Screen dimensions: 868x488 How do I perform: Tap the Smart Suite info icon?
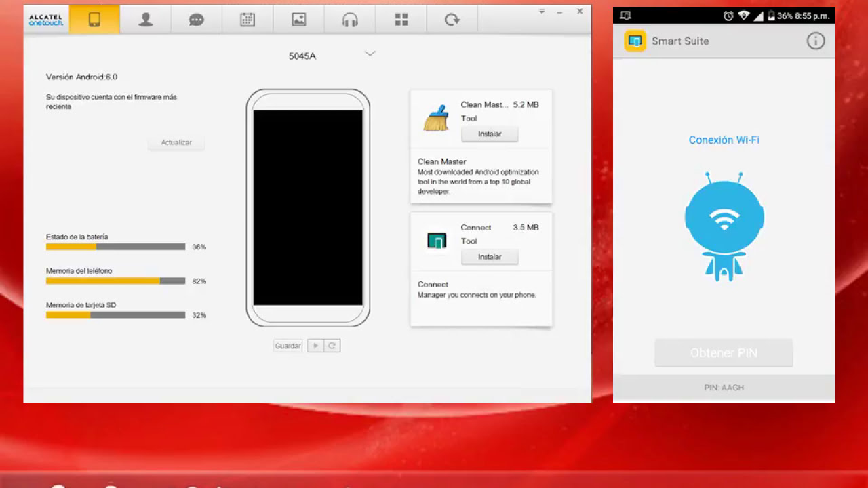point(815,41)
